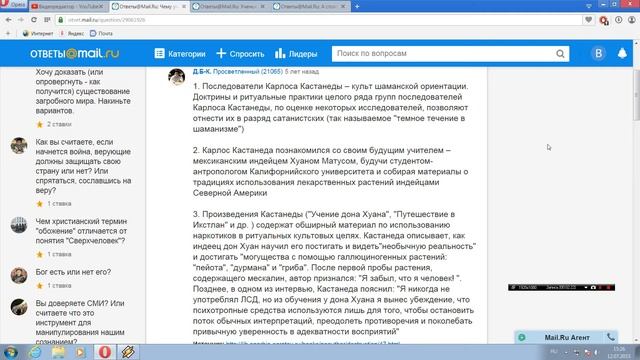Click the "5 лет назад" timestamp
Image resolution: width=640 pixels, height=360 pixels.
[302, 71]
